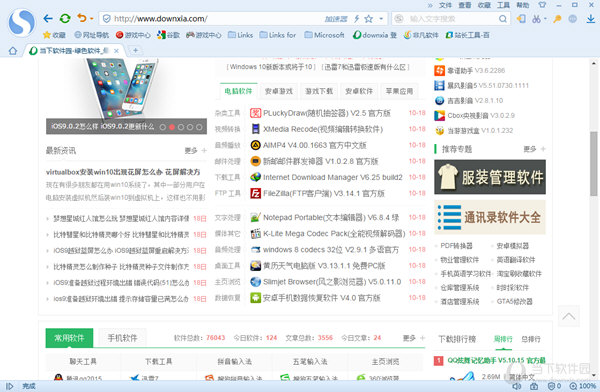
Task: Reload the page with the green refresh icon
Action: [x=65, y=18]
